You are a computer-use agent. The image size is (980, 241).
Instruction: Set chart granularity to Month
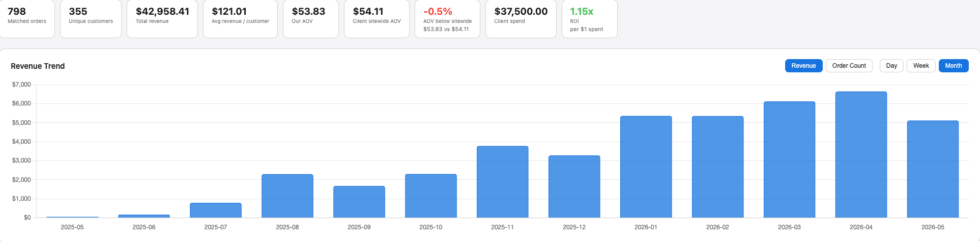click(x=954, y=66)
